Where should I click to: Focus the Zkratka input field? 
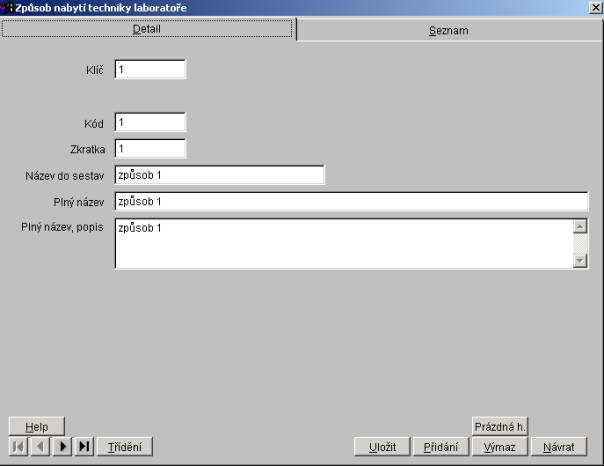pos(150,148)
